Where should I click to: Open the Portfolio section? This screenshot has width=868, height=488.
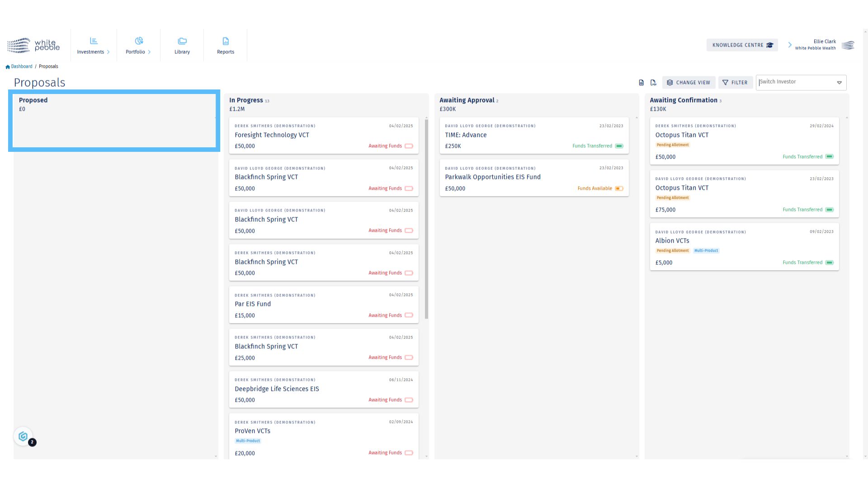[x=138, y=45]
